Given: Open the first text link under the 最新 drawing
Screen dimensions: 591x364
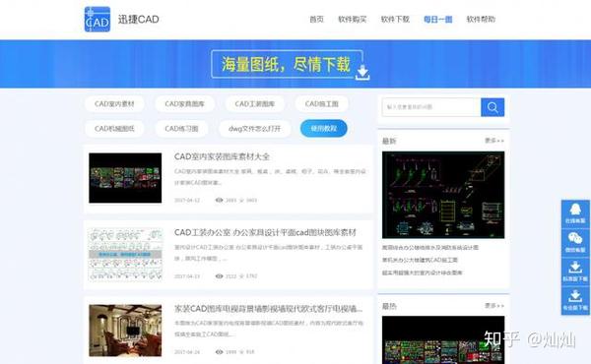Looking at the screenshot, I should tap(430, 248).
